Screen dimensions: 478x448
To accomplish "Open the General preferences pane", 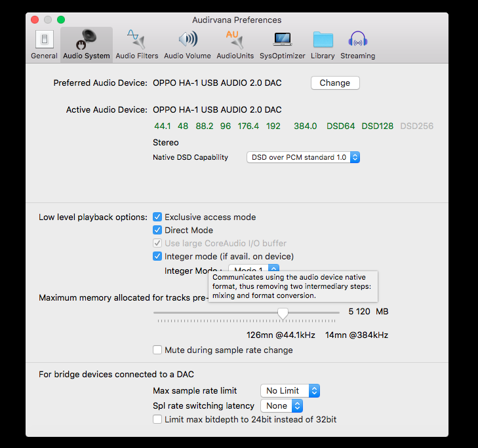I will pos(44,45).
